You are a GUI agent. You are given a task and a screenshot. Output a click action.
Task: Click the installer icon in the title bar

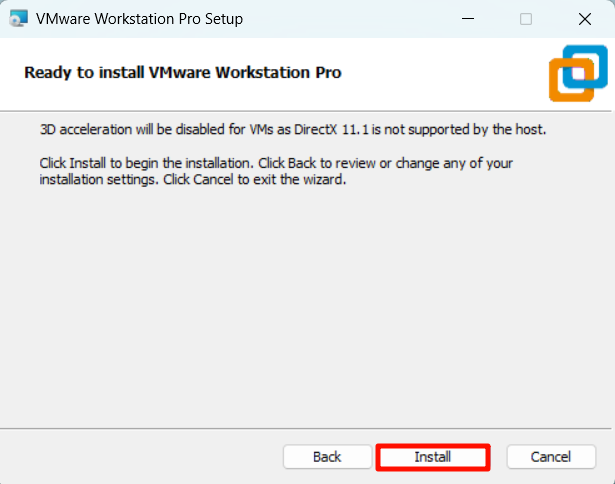click(18, 19)
